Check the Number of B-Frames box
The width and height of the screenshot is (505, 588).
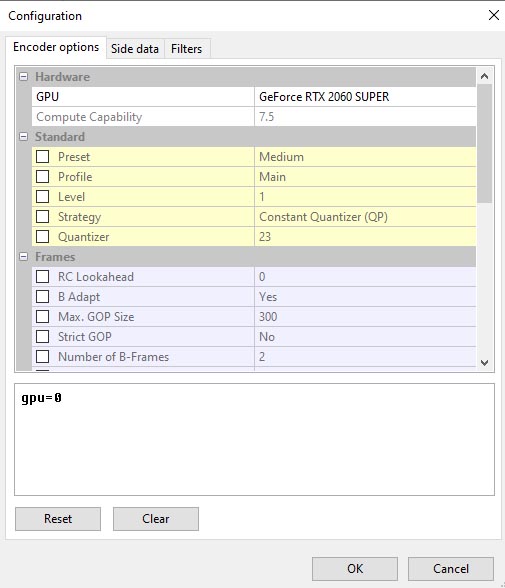pyautogui.click(x=42, y=356)
